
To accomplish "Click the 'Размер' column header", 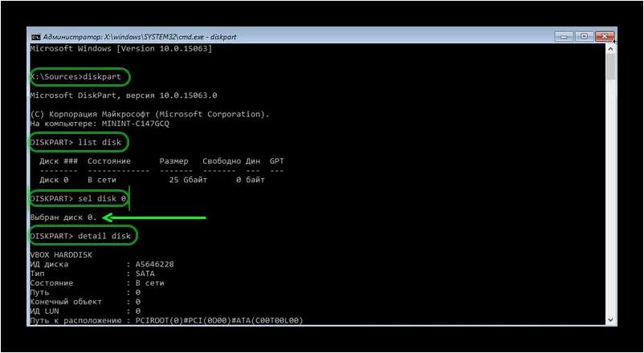I will pos(173,161).
